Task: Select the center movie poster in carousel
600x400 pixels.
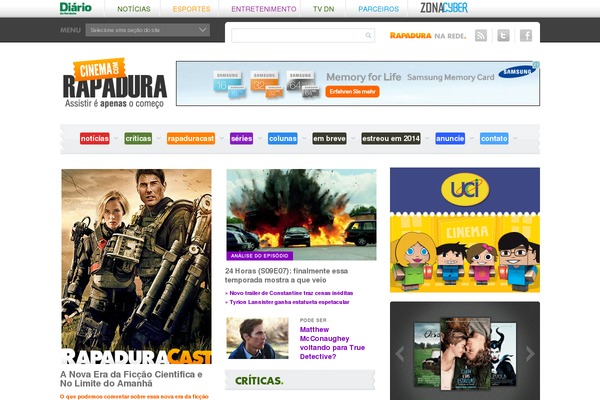Action: (x=465, y=354)
